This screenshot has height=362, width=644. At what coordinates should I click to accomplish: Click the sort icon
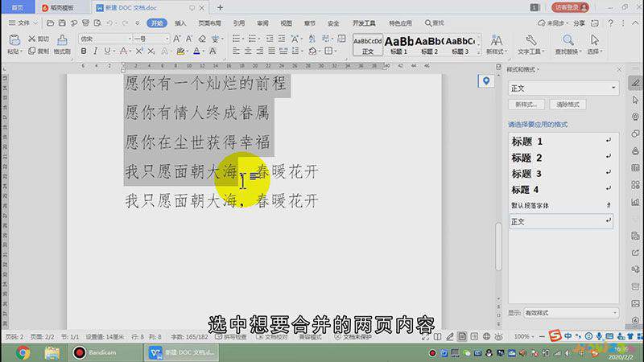312,39
